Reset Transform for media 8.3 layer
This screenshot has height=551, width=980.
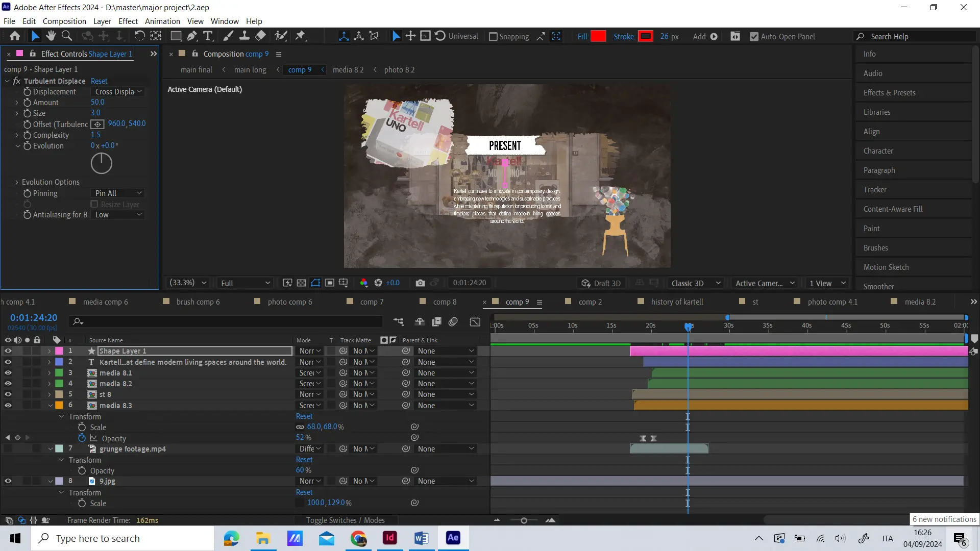304,416
